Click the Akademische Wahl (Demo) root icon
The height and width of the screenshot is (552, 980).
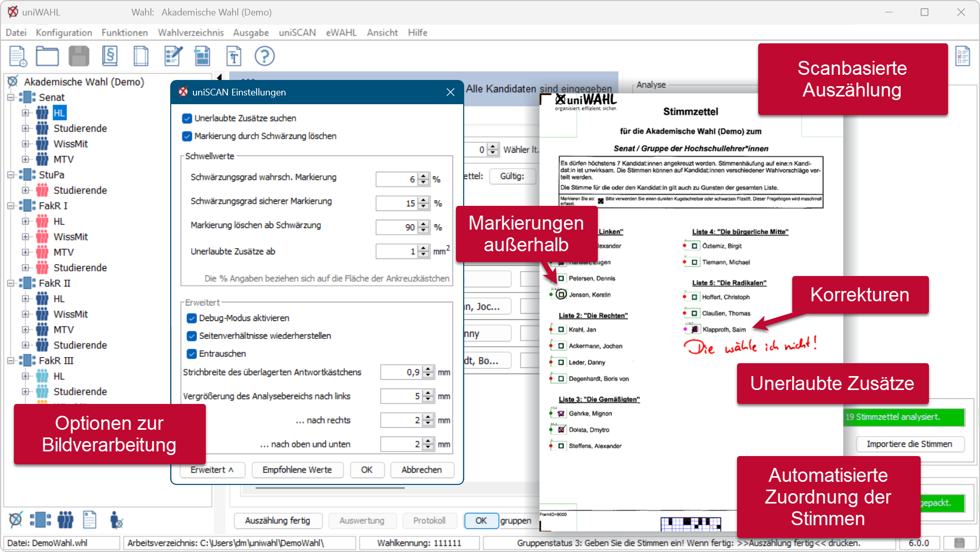tap(13, 82)
